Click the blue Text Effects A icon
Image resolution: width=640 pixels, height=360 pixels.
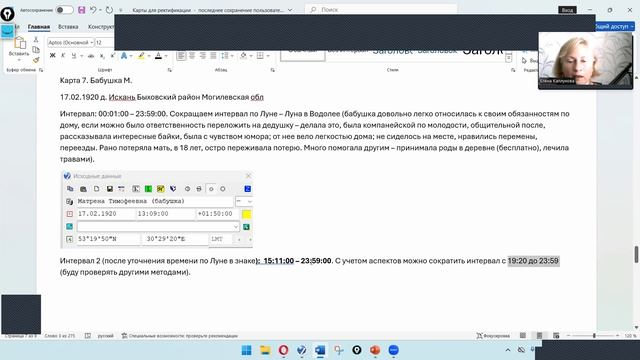click(x=124, y=56)
